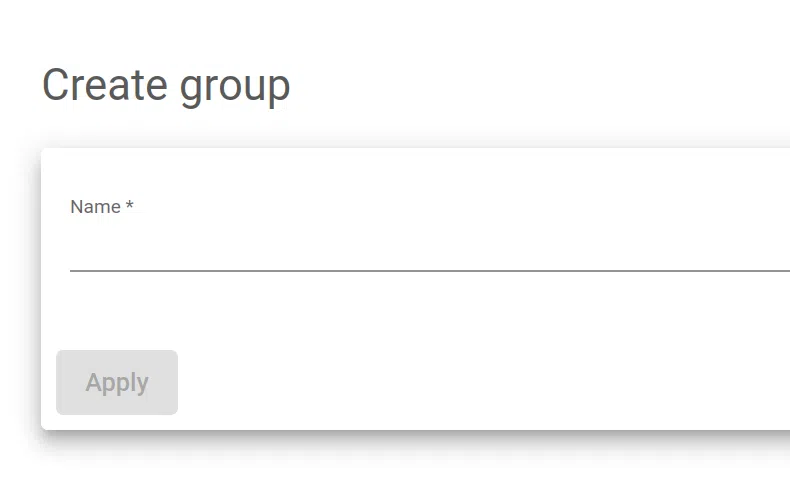This screenshot has height=494, width=790.
Task: Click the "Name *" field label
Action: [101, 207]
